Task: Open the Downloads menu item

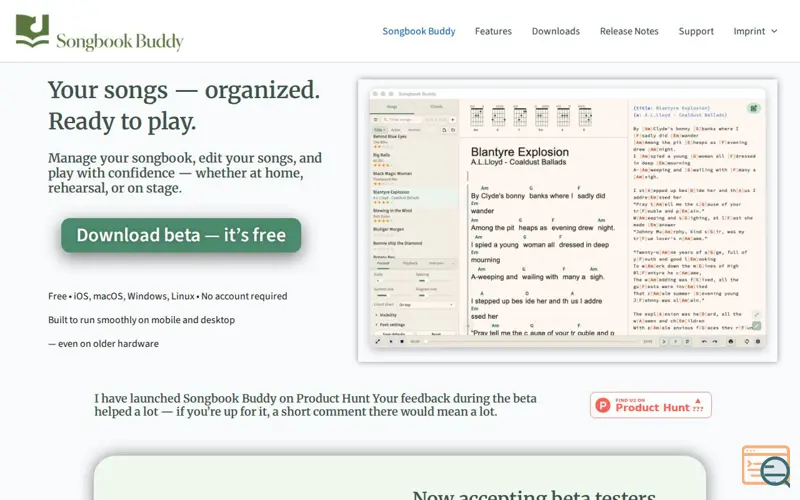Action: 556,31
